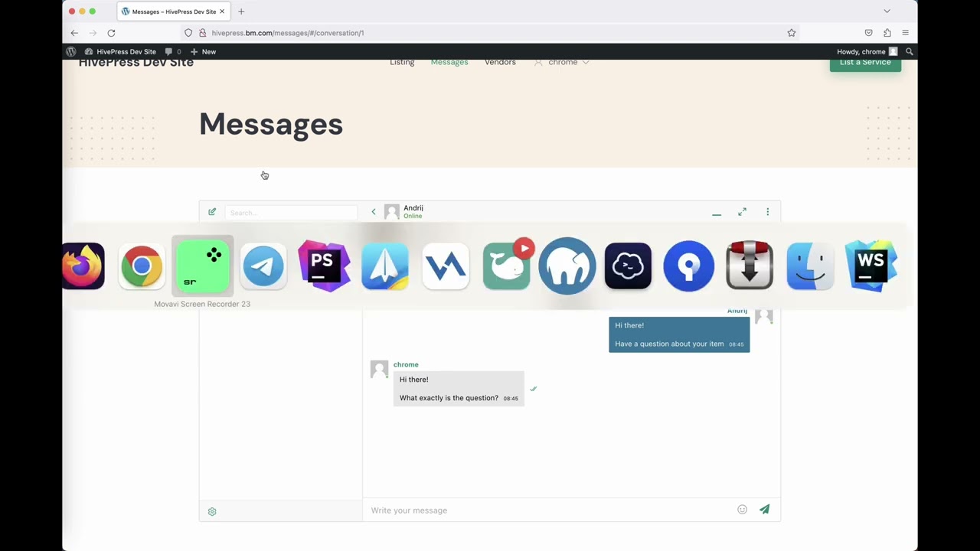Close the Messages – HivePress Dev Site tab
Viewport: 980px width, 551px height.
223,11
